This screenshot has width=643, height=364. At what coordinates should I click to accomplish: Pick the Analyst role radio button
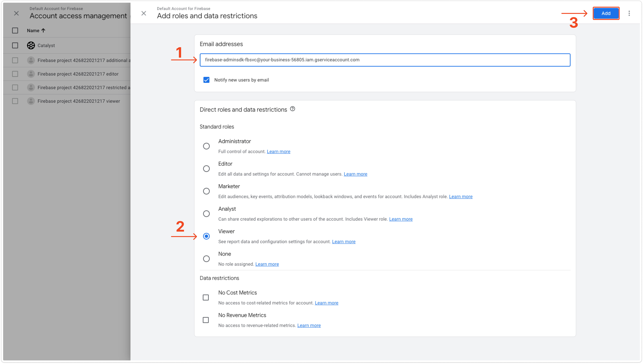click(206, 214)
